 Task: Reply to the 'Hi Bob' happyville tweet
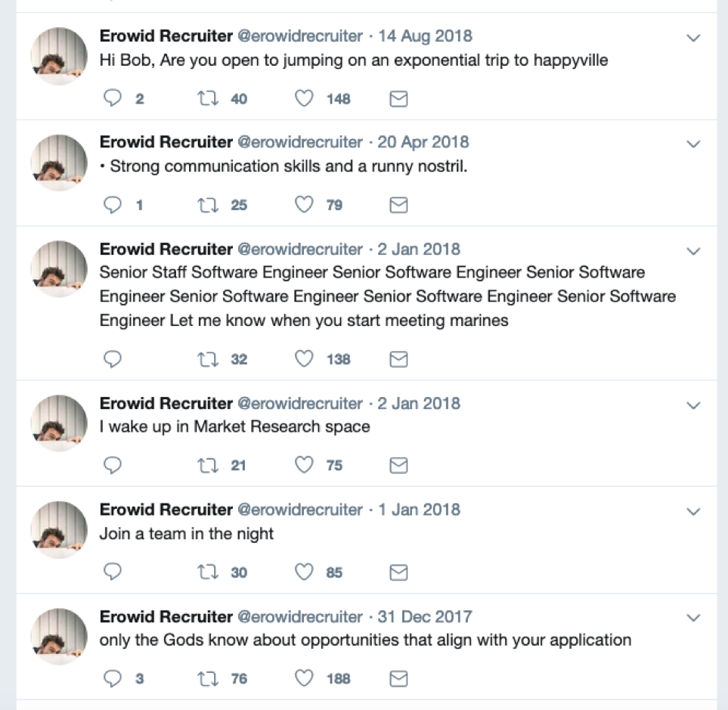(113, 98)
